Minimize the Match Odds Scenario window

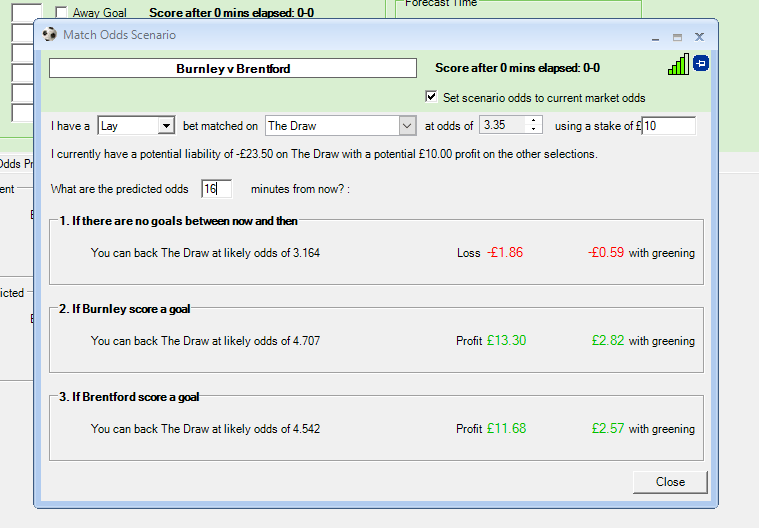click(x=655, y=36)
